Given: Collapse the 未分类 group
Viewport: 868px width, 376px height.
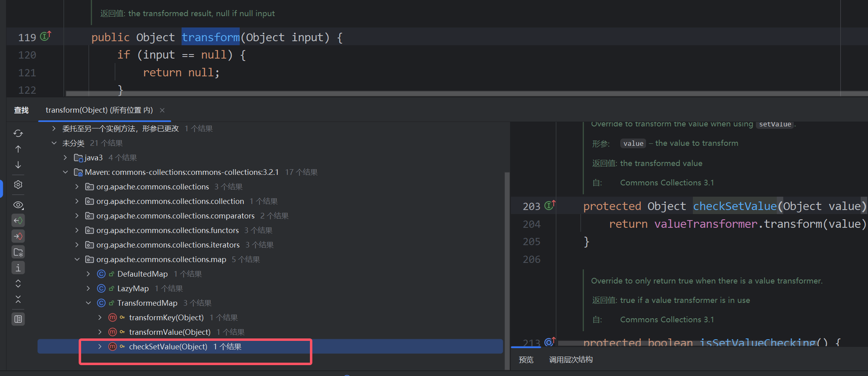Looking at the screenshot, I should [54, 143].
